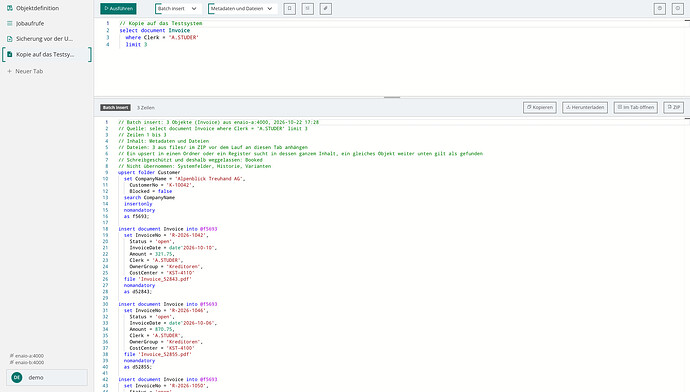Click invoice number 'R-2026-1042'
This screenshot has width=690, height=392.
(x=188, y=235)
